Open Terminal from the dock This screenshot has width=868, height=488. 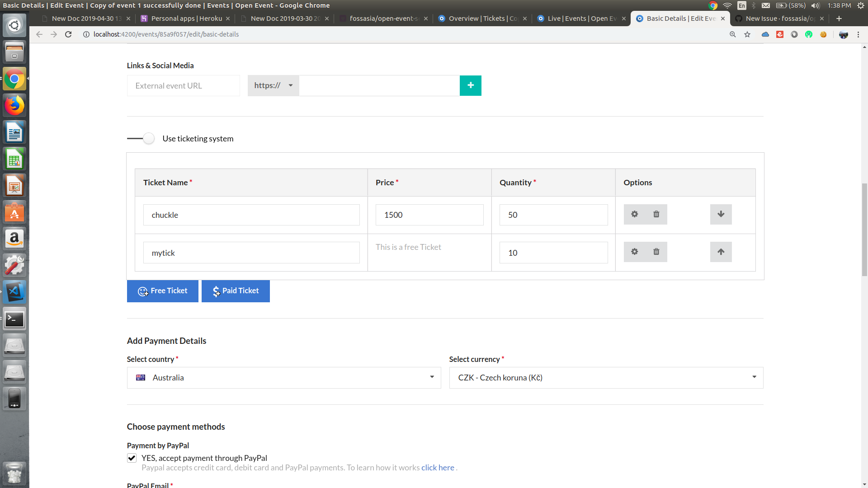pos(14,319)
